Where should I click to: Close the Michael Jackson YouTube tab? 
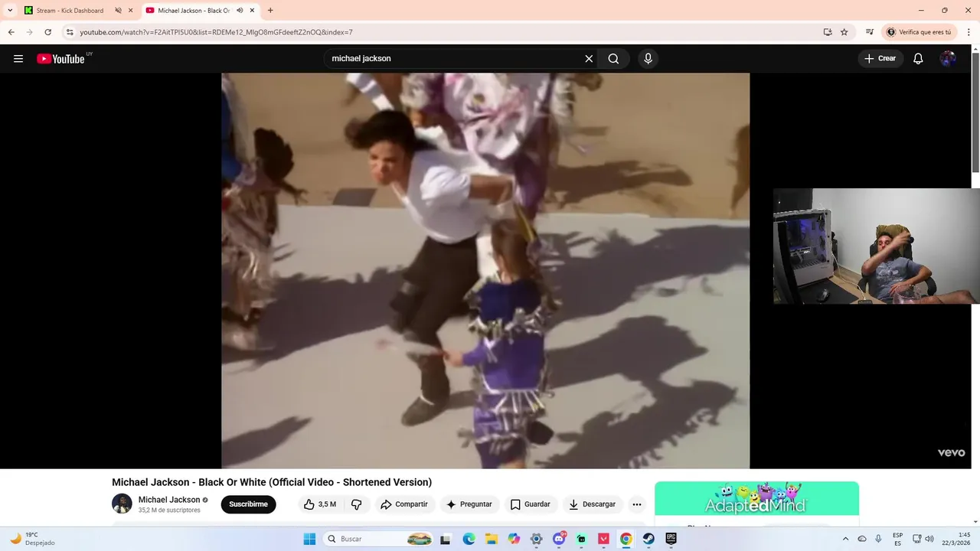coord(252,11)
